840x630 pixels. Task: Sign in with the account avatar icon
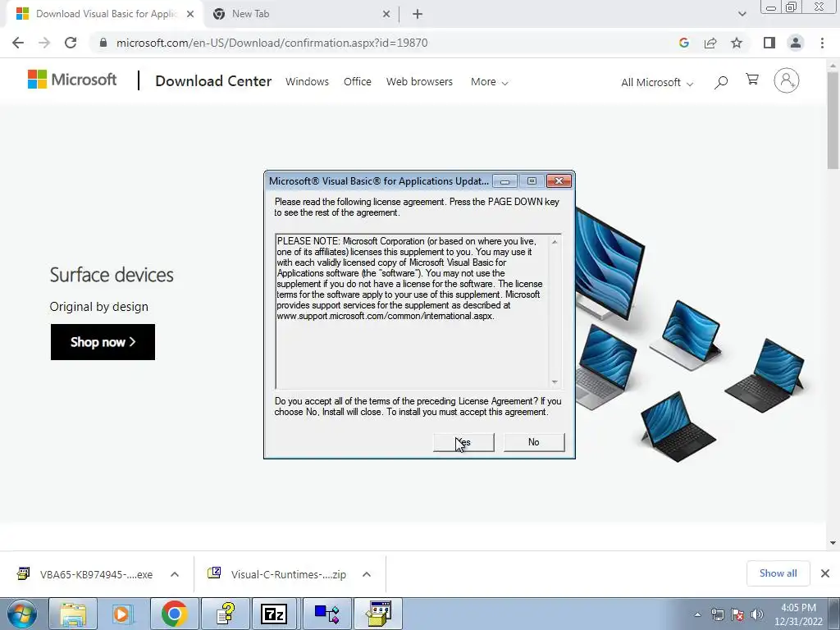coord(787,80)
